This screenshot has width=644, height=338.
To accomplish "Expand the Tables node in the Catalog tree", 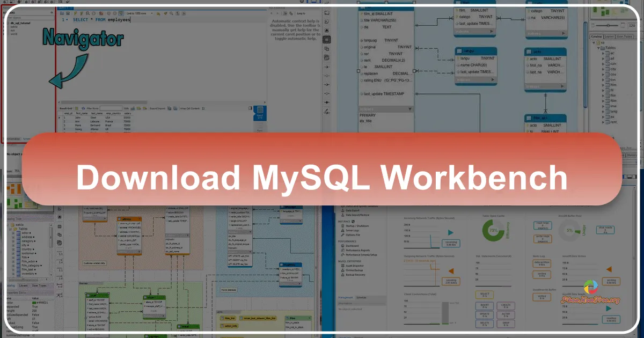I will [x=598, y=48].
